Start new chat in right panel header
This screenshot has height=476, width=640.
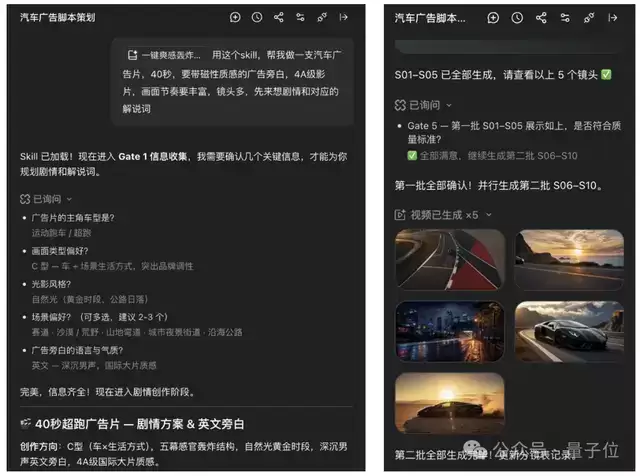click(493, 18)
